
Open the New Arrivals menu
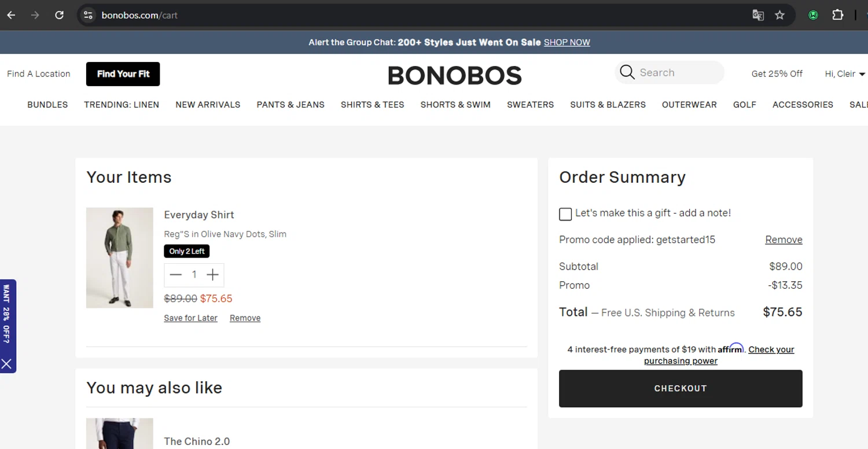(208, 105)
